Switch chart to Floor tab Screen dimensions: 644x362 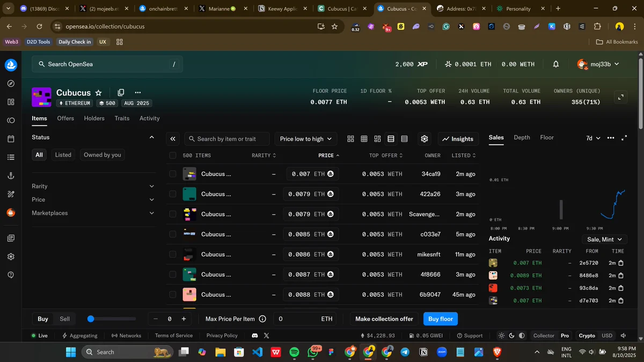click(547, 137)
